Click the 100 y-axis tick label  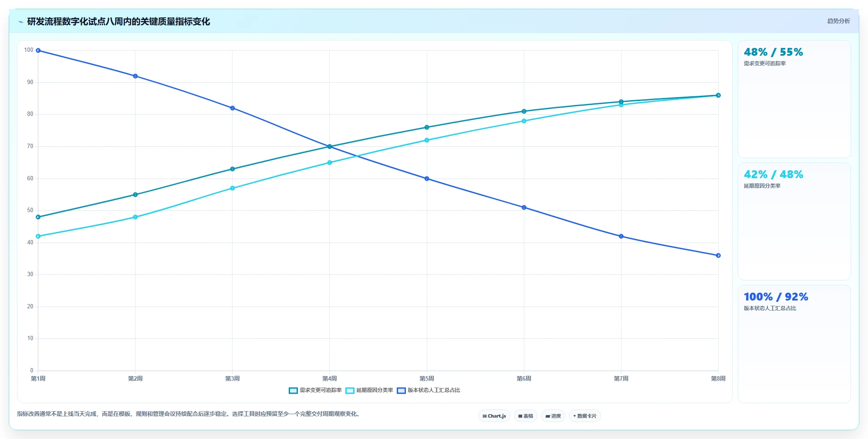29,50
